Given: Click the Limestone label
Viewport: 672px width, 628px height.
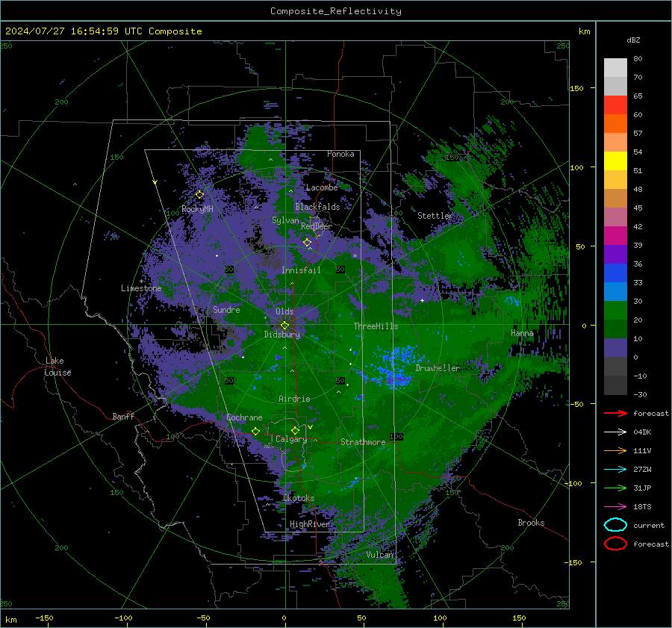Looking at the screenshot, I should [141, 288].
